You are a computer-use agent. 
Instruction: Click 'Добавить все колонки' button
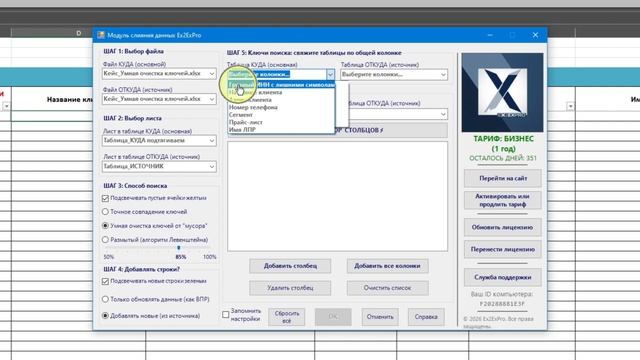(387, 266)
